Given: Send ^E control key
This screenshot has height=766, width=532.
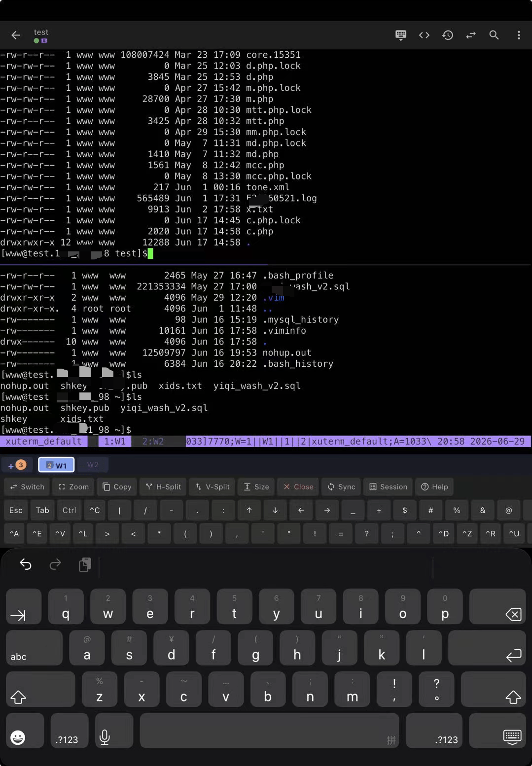Looking at the screenshot, I should pyautogui.click(x=37, y=533).
